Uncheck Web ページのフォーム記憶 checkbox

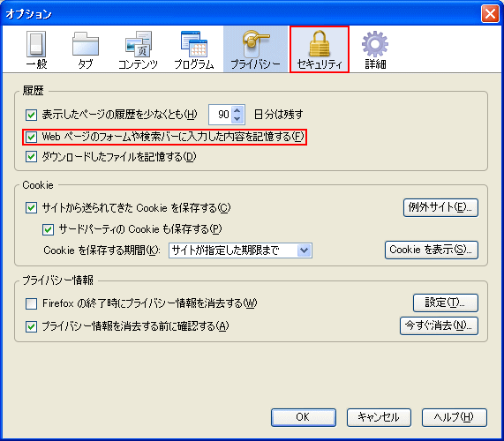click(31, 137)
